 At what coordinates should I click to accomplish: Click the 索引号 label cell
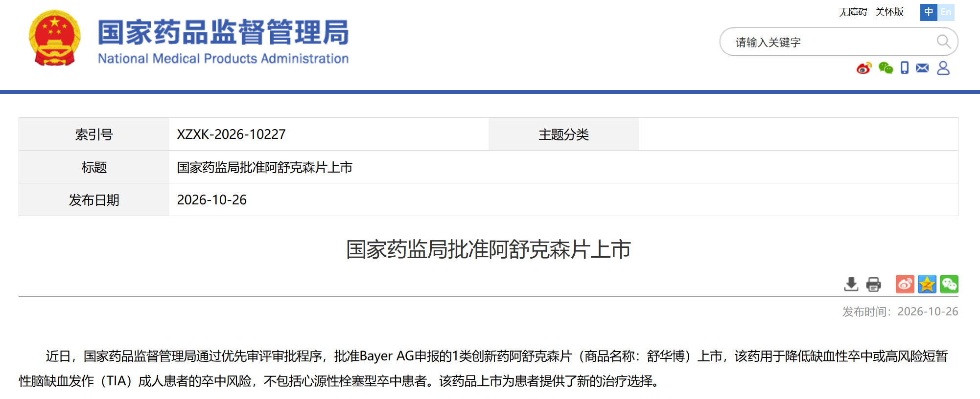tap(94, 134)
